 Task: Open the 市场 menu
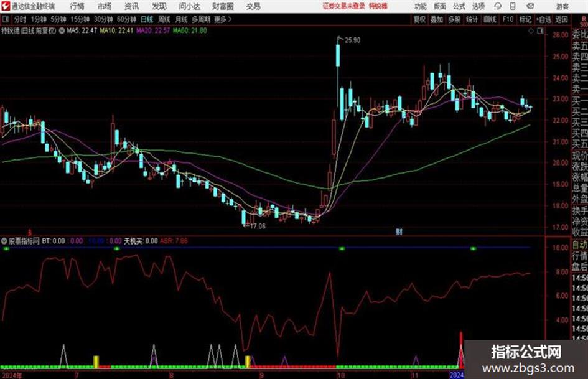(x=105, y=6)
